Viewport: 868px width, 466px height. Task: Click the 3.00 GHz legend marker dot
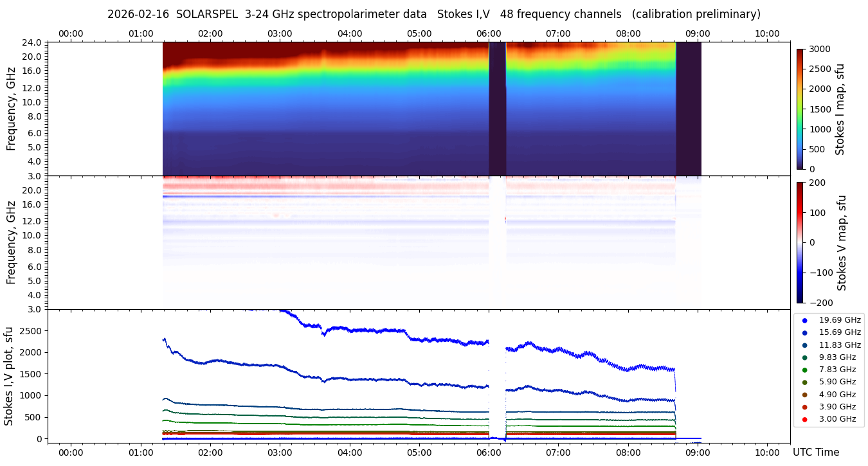tap(804, 420)
